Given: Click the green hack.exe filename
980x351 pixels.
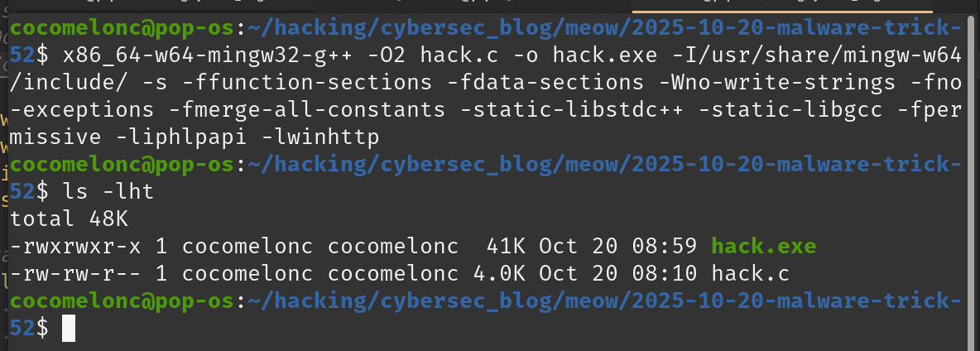Looking at the screenshot, I should tap(764, 246).
